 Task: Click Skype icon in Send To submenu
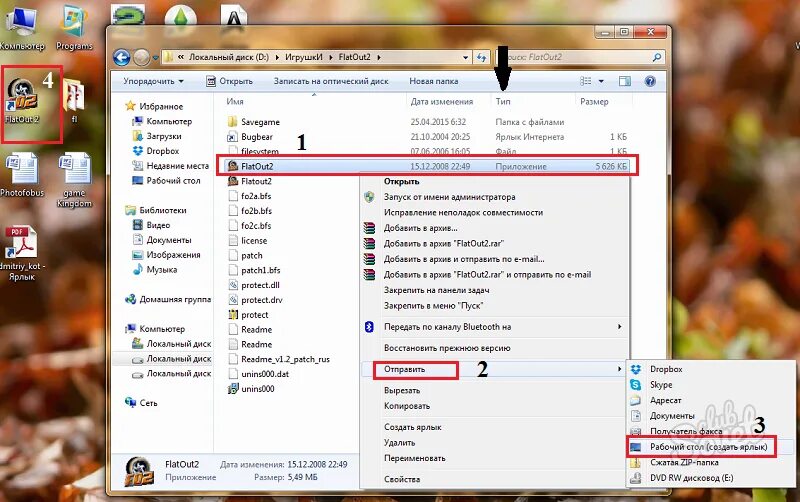[636, 385]
